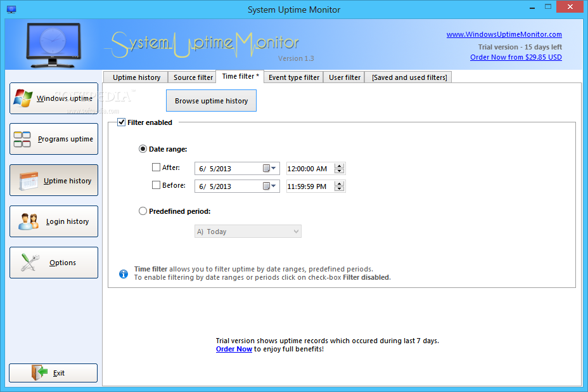Open the Options section
The image size is (588, 392).
pos(54,263)
